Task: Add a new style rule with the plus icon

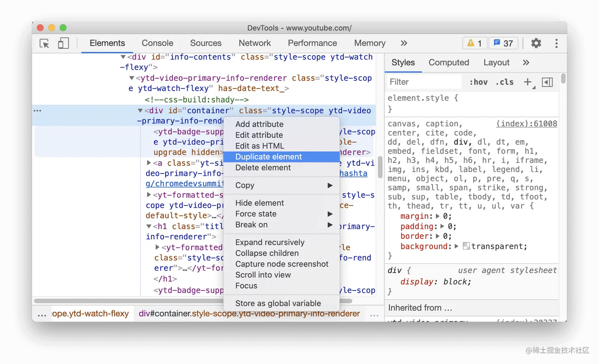Action: [x=528, y=82]
